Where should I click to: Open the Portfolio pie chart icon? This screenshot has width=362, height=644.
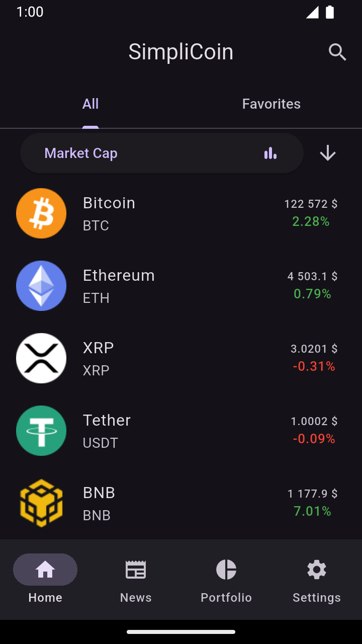226,570
